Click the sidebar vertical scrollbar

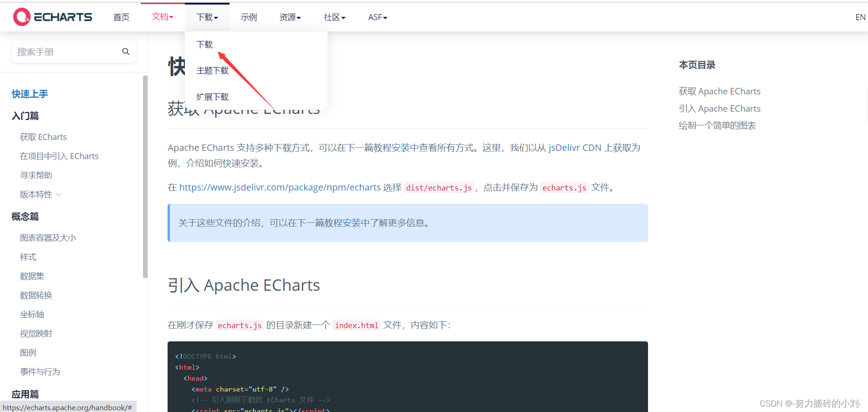point(145,177)
